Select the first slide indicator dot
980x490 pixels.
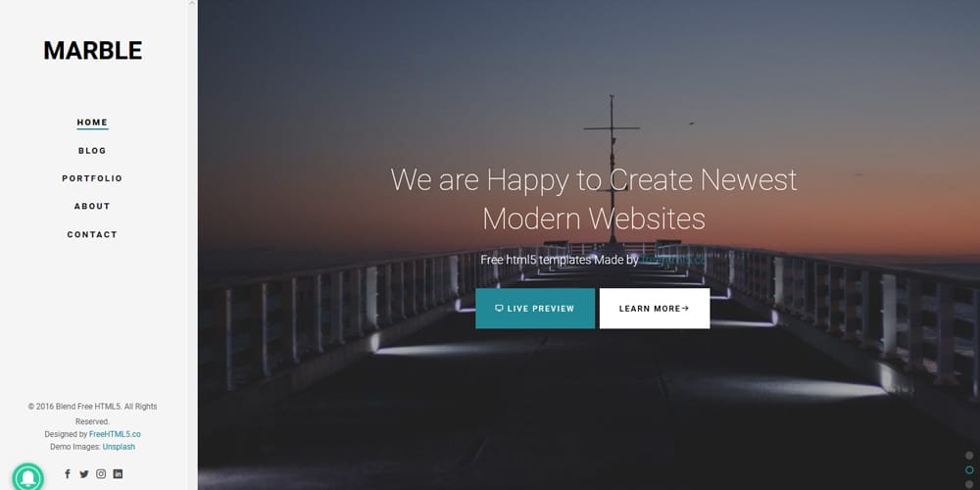click(x=969, y=456)
